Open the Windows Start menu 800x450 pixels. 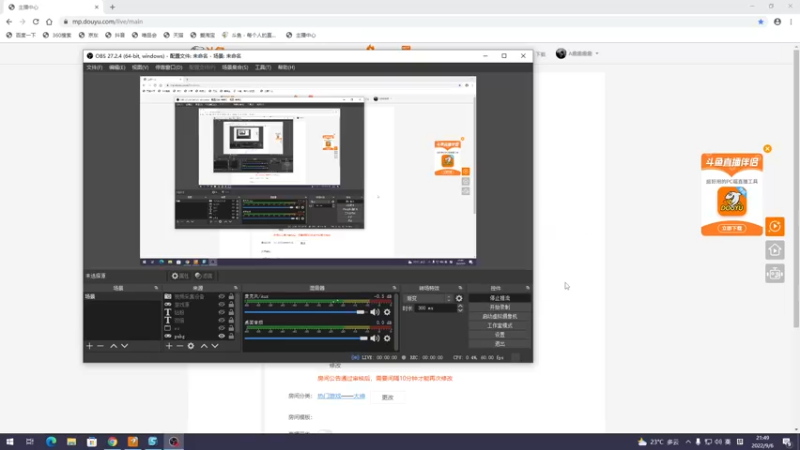[10, 442]
